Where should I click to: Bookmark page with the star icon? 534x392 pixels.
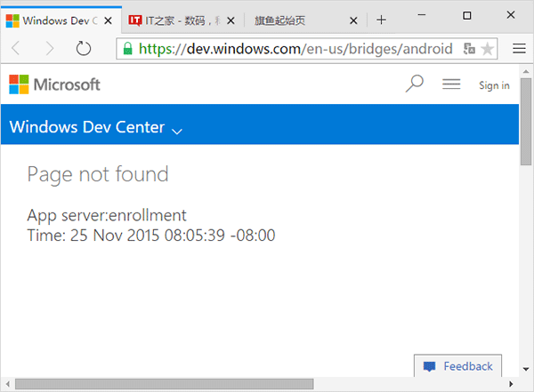487,49
